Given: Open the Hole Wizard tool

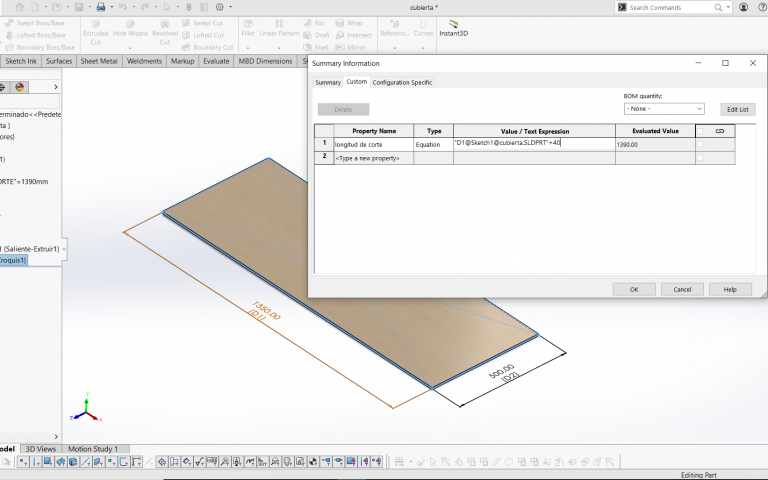Looking at the screenshot, I should 129,29.
